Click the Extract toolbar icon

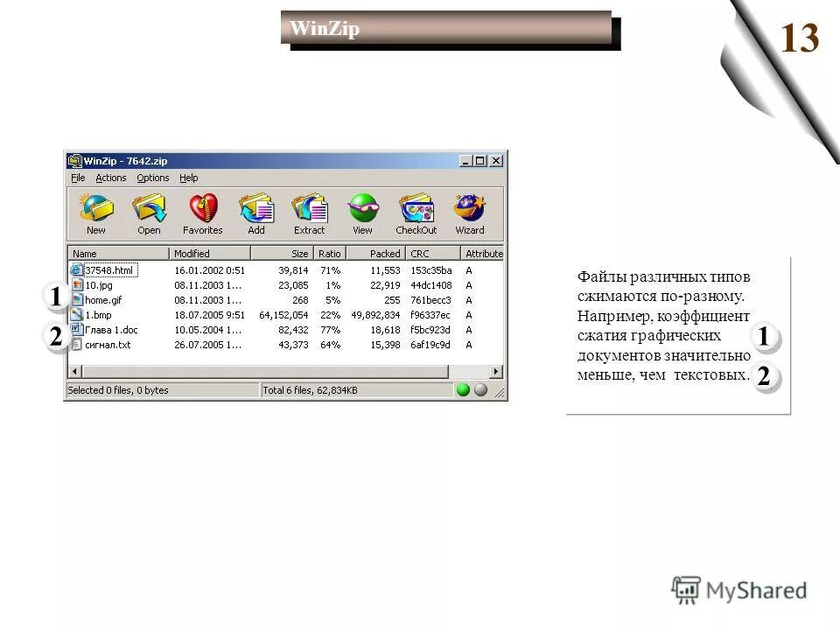310,207
